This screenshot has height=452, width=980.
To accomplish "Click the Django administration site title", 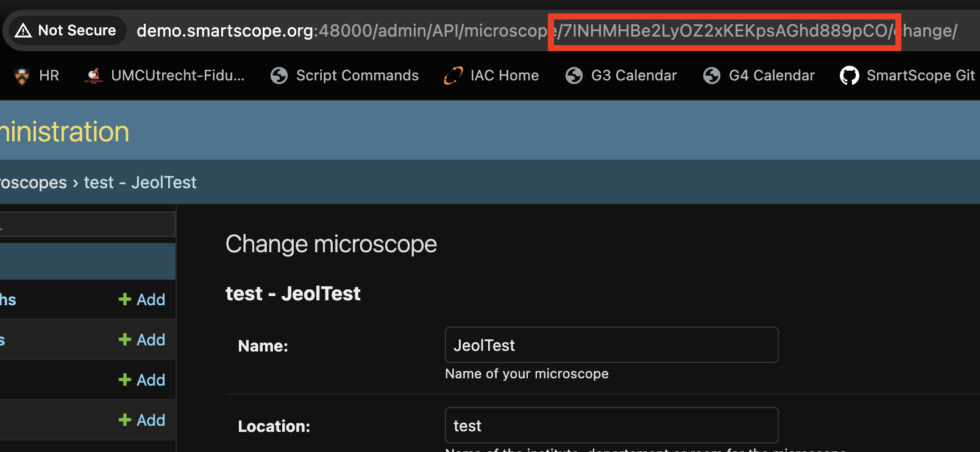I will (65, 132).
